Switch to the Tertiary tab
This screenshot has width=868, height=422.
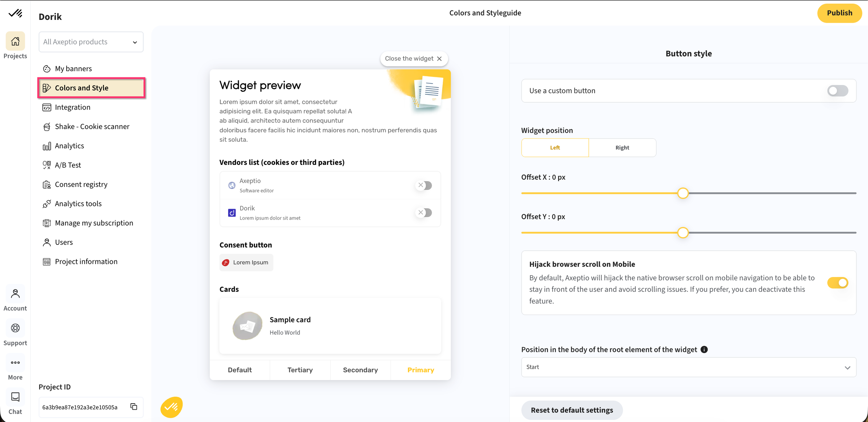pos(300,370)
